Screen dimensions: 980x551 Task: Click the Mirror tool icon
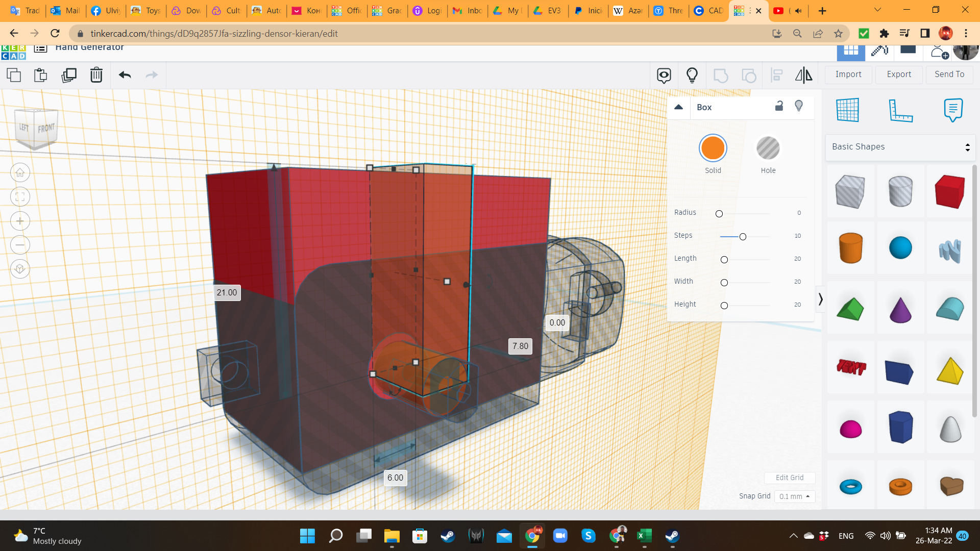pyautogui.click(x=803, y=76)
